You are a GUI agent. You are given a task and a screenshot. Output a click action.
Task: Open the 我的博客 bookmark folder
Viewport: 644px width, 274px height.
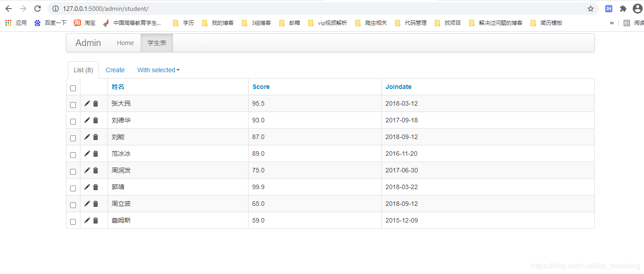pos(218,23)
